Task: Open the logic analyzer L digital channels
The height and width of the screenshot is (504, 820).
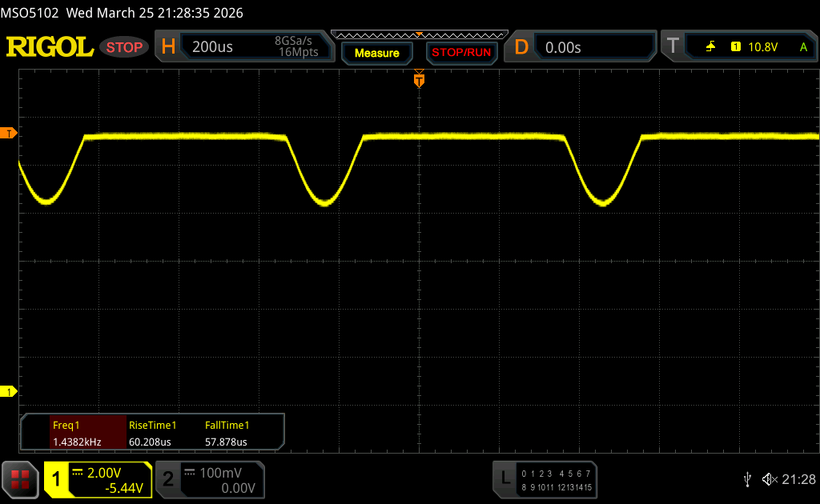Action: (x=504, y=478)
